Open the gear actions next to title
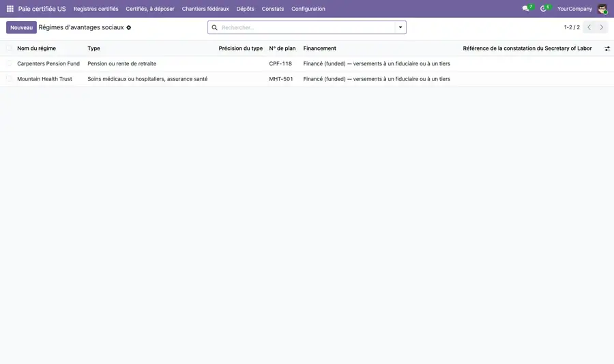 (129, 27)
